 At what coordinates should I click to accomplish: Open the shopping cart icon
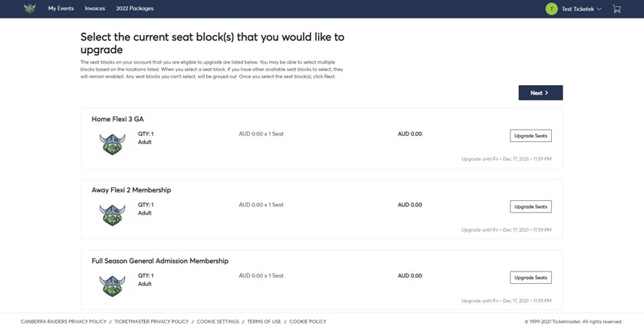(616, 8)
